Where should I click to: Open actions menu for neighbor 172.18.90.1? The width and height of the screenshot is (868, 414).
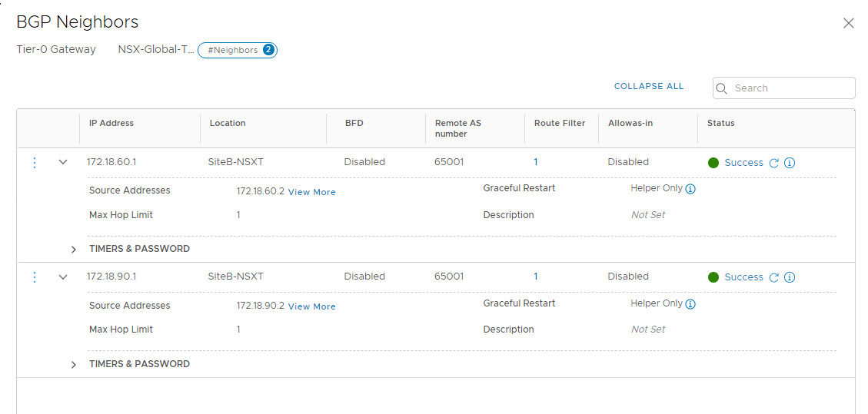35,277
